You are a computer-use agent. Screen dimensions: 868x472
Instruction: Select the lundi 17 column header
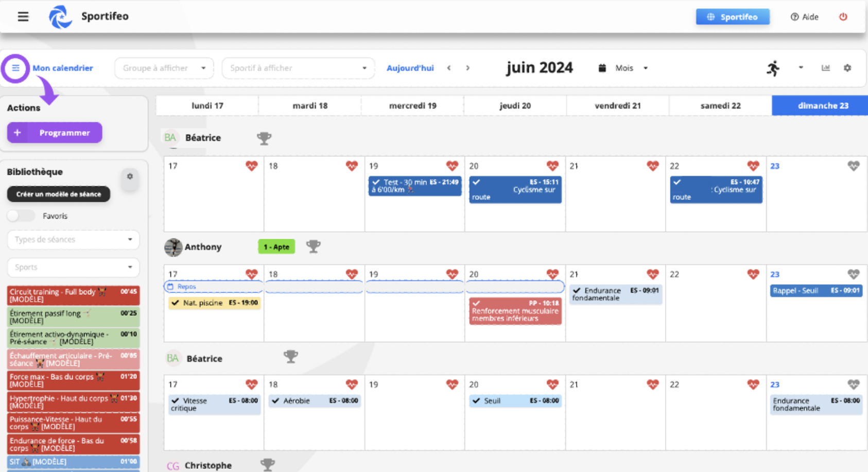click(207, 106)
